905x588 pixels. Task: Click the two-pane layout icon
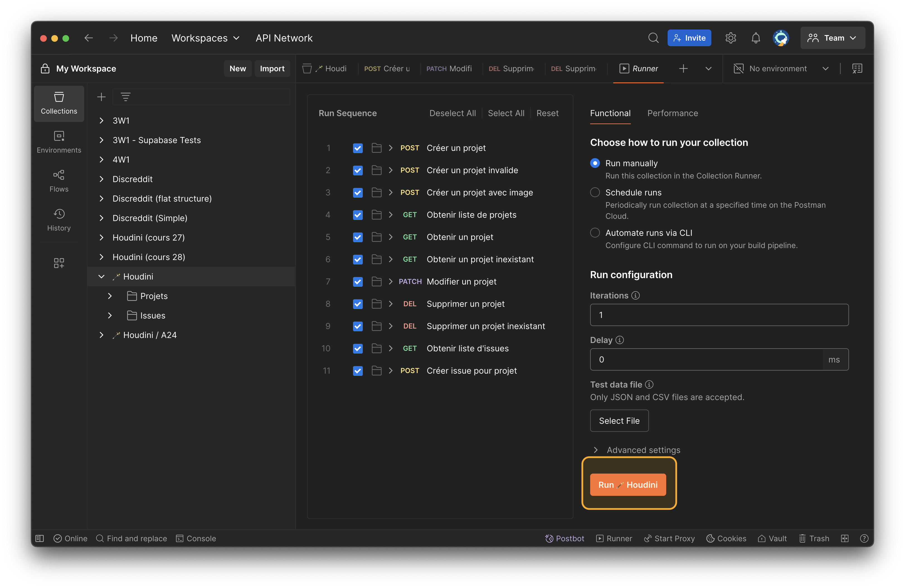pyautogui.click(x=845, y=538)
